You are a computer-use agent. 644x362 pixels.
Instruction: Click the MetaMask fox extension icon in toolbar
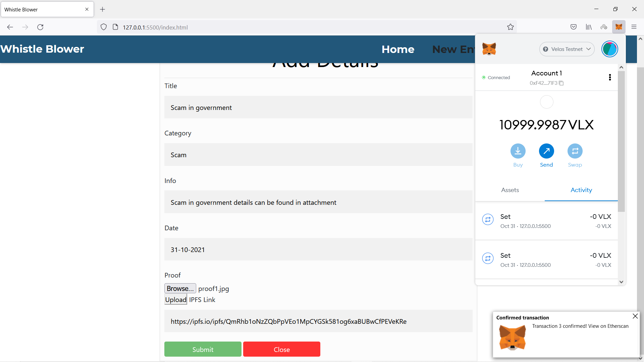619,27
